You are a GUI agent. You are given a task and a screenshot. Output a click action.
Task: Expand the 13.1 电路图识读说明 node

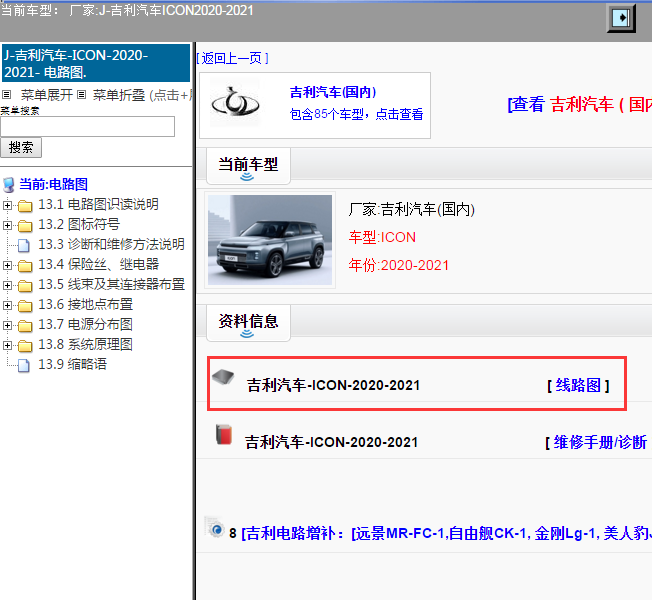7,205
